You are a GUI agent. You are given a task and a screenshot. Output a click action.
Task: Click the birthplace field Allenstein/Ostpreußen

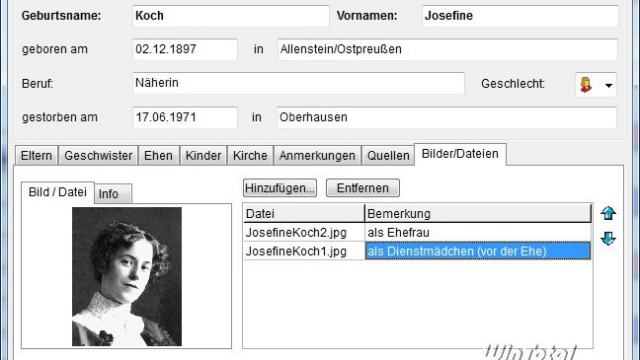447,49
